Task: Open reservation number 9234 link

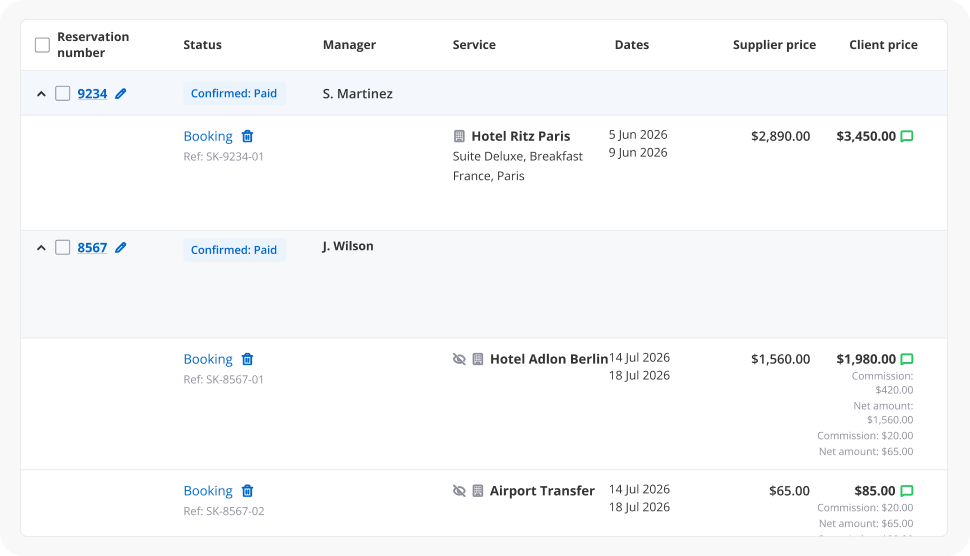Action: (92, 93)
